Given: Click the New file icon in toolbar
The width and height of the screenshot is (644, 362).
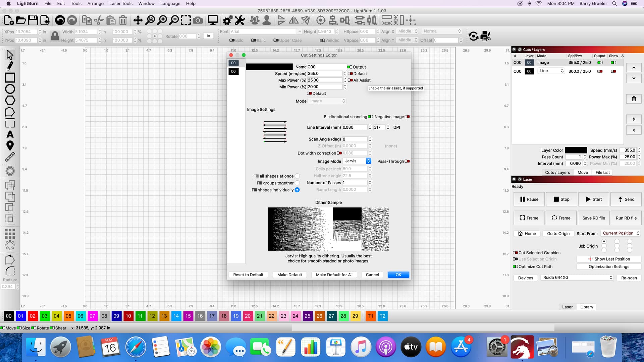Looking at the screenshot, I should (9, 20).
